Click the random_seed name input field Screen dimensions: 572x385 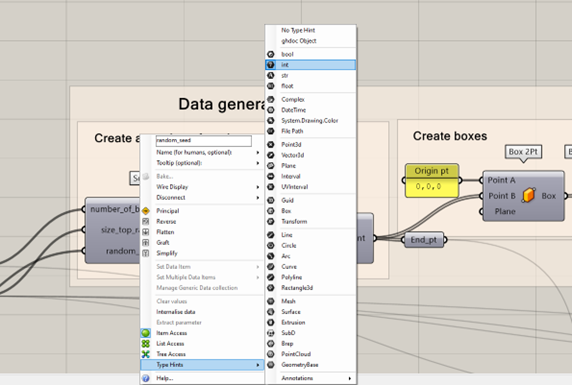click(204, 140)
